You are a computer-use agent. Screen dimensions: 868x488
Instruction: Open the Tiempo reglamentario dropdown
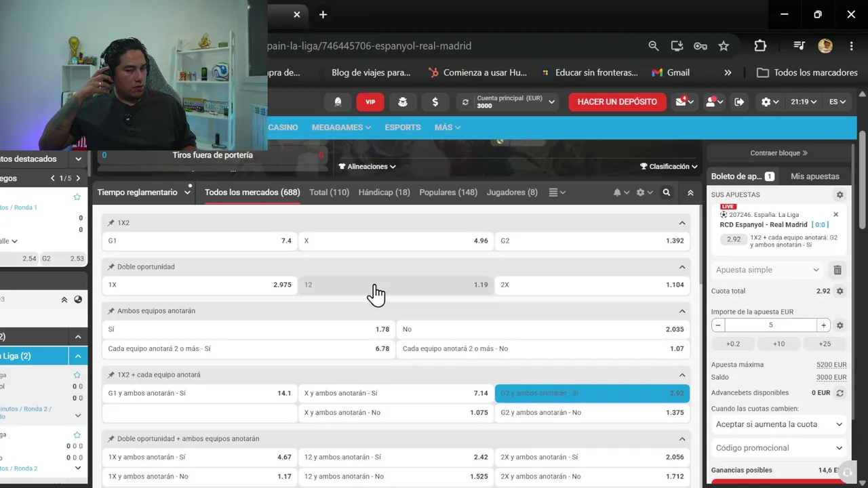click(144, 192)
